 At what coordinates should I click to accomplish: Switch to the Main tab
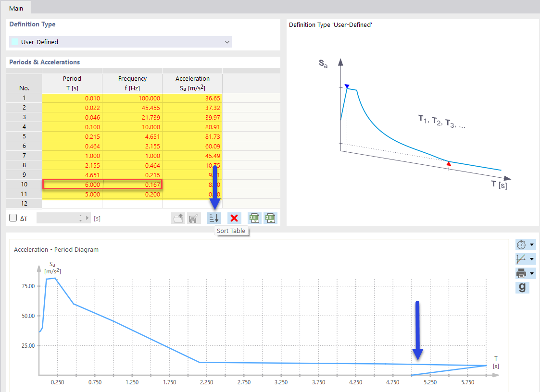coord(16,8)
